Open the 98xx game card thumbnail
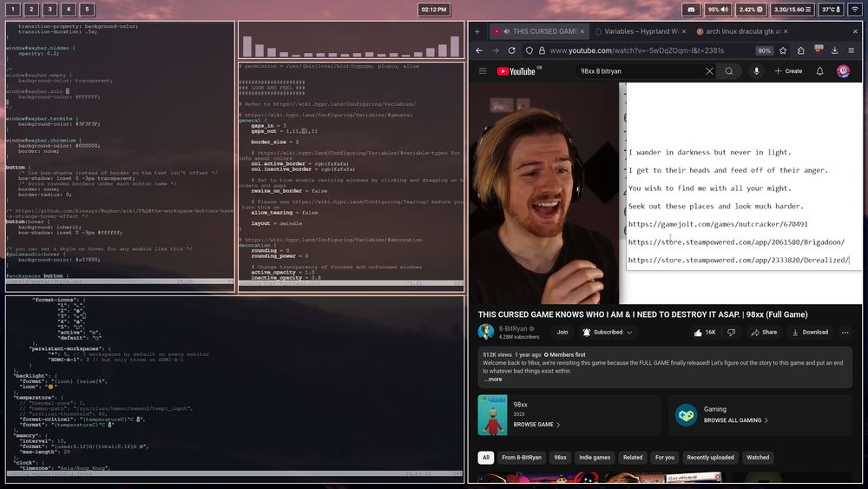 pyautogui.click(x=492, y=415)
